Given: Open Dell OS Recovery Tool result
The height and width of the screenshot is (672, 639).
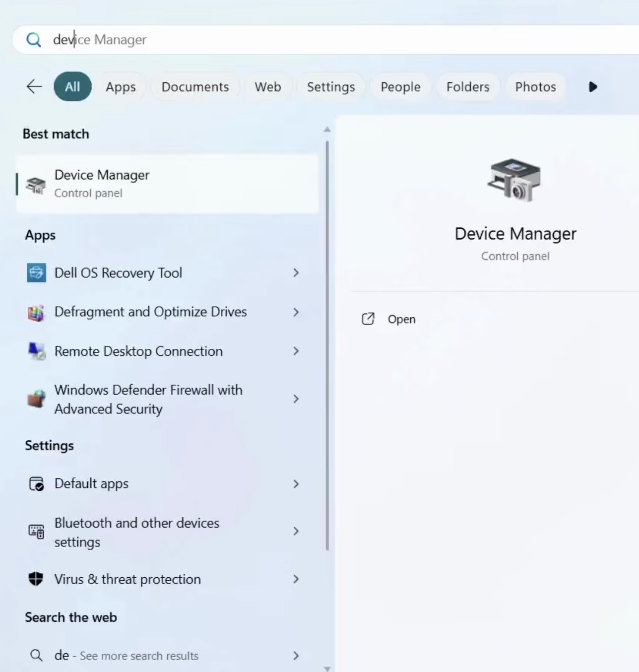Looking at the screenshot, I should 167,272.
